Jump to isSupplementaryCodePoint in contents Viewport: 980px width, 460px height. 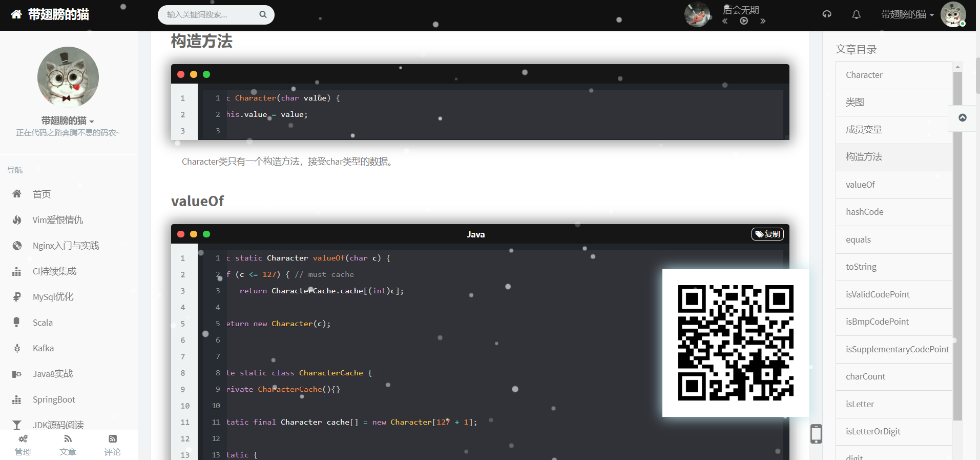[x=894, y=349]
